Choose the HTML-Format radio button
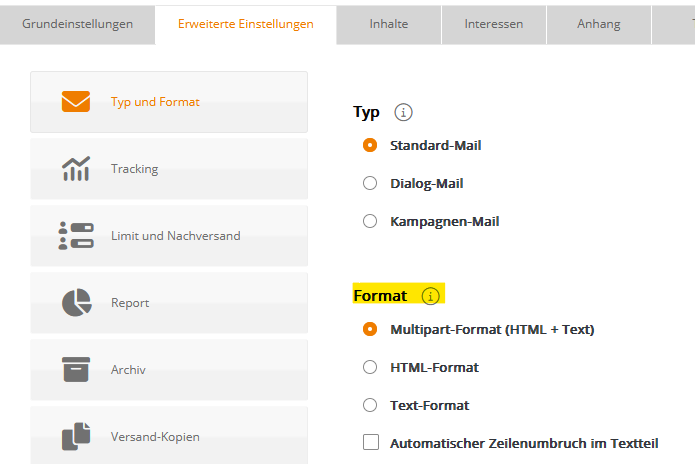This screenshot has height=464, width=695. (370, 367)
